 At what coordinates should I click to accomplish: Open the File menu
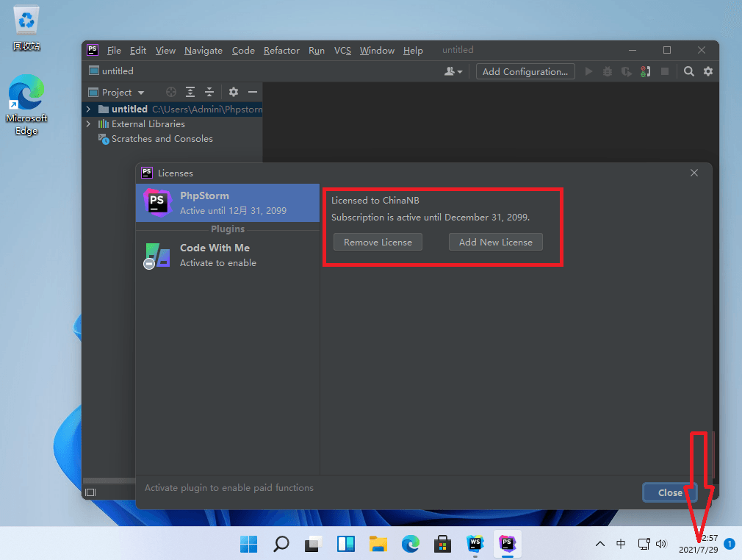coord(114,50)
